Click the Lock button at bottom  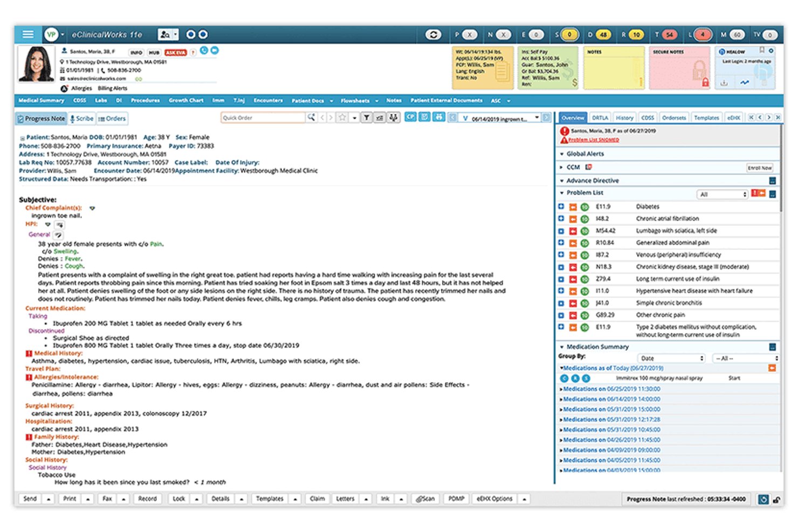(179, 499)
